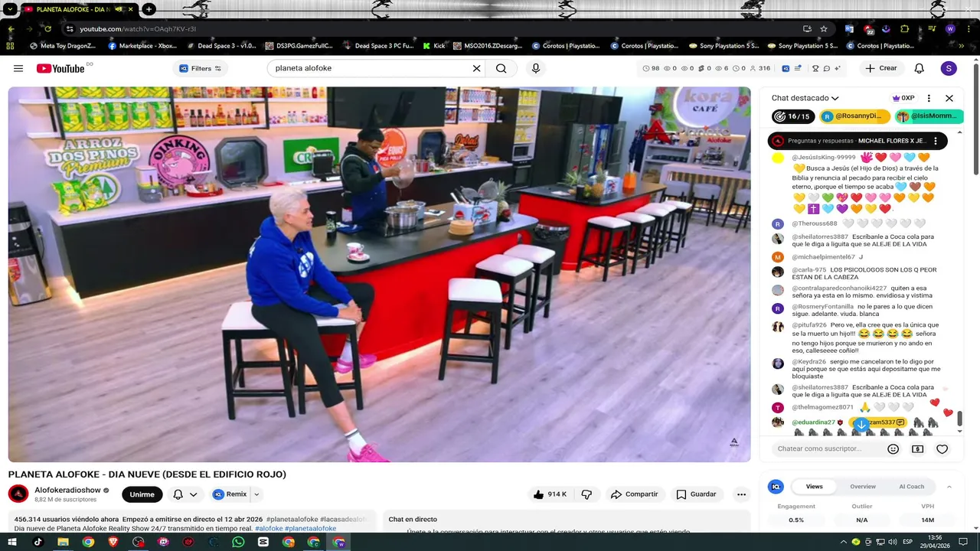980x551 pixels.
Task: Click the Unirme join button
Action: tap(142, 494)
